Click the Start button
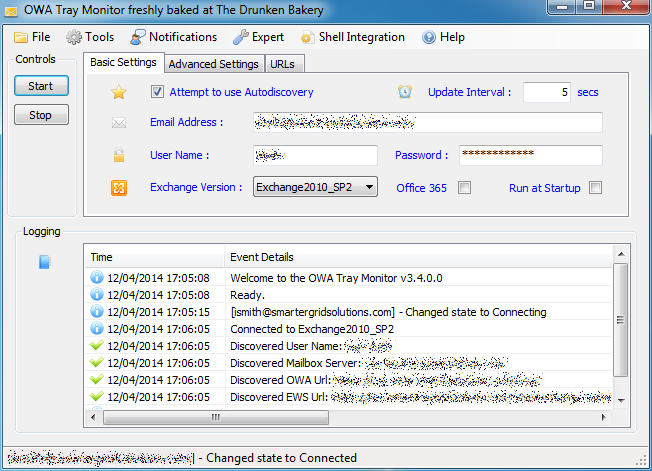The width and height of the screenshot is (652, 471). [41, 86]
